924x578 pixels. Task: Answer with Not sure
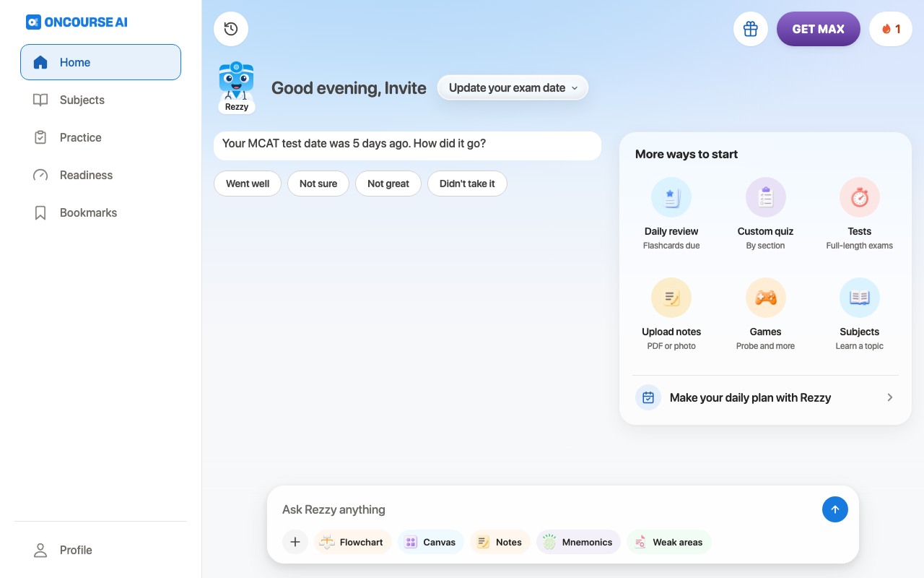pos(318,184)
